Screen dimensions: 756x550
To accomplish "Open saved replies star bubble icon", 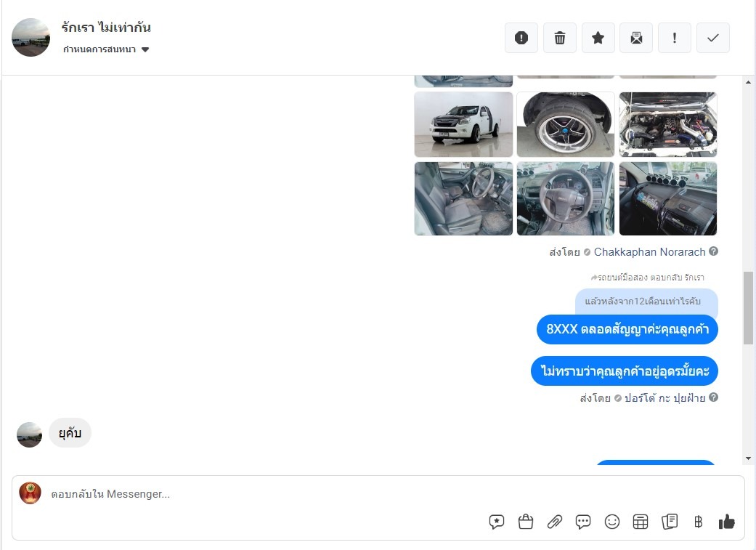I will point(497,522).
